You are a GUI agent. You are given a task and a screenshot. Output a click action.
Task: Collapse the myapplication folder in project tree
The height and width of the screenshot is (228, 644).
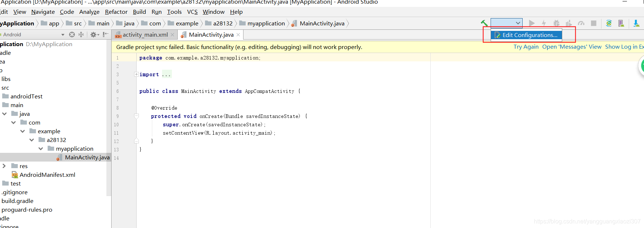pos(41,149)
